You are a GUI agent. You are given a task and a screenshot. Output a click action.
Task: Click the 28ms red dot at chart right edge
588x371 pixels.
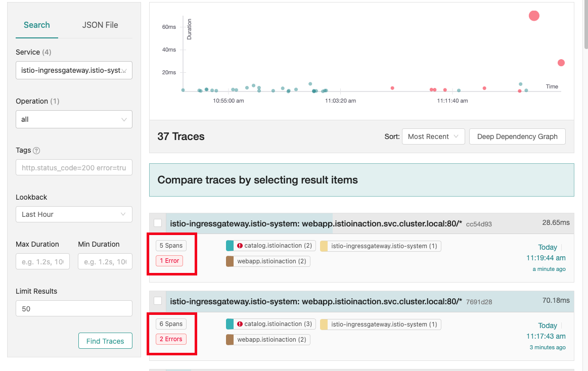point(561,63)
